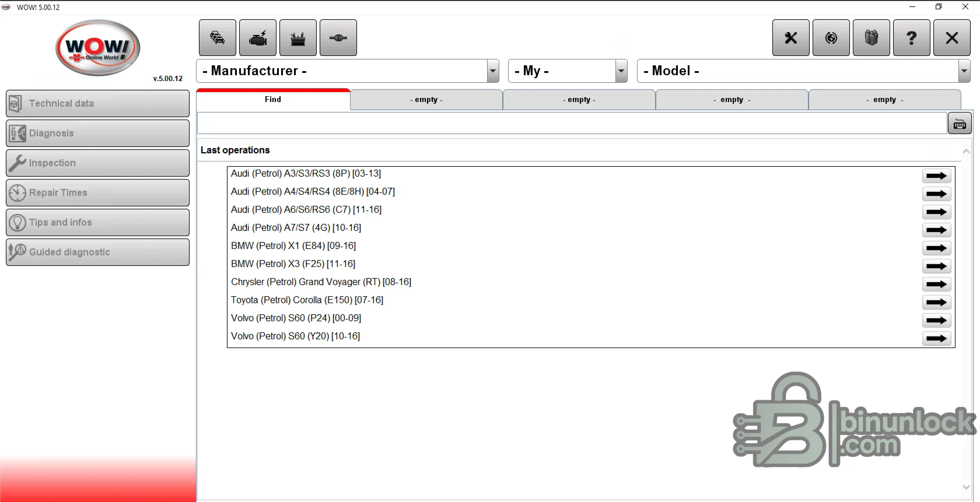Open the gift box icon
The image size is (980, 502).
coord(871,38)
